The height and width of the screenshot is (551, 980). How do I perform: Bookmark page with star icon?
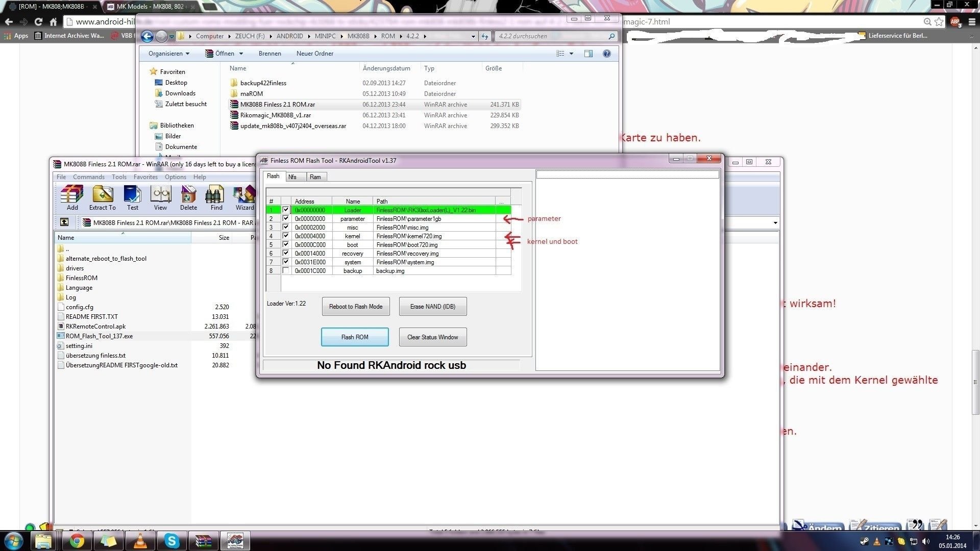[x=939, y=22]
